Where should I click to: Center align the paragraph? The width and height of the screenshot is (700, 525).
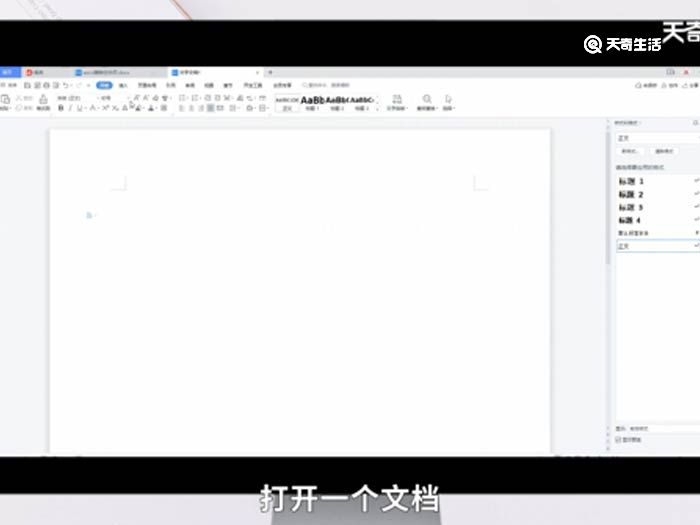[x=191, y=108]
